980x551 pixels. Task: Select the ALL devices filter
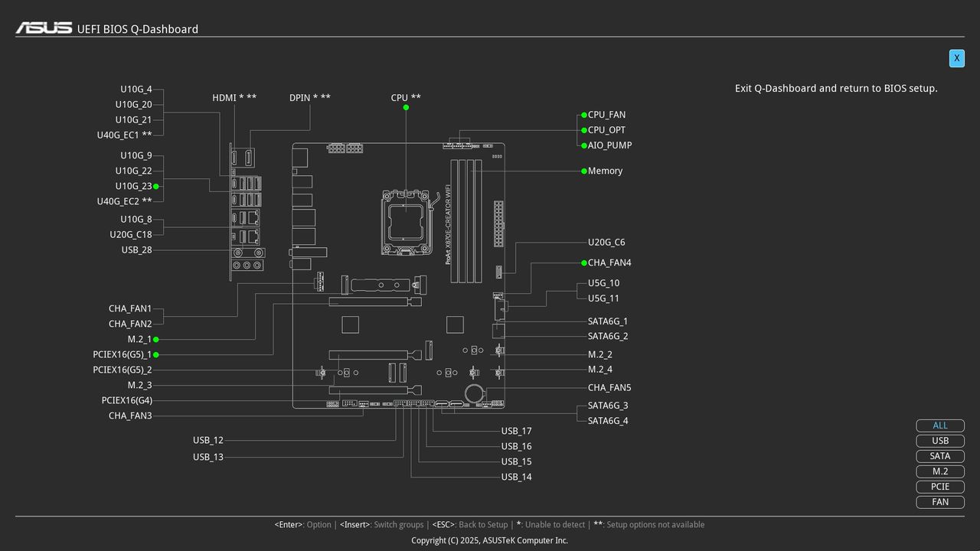point(939,425)
